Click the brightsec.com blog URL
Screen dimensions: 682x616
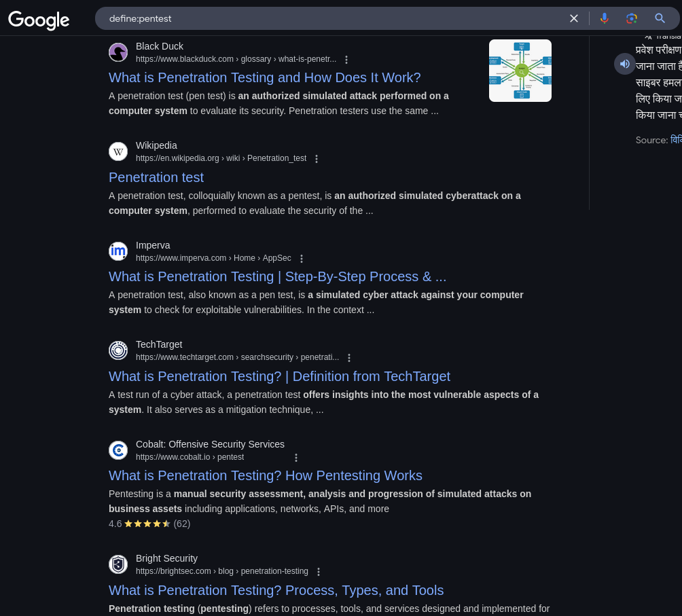pyautogui.click(x=222, y=571)
